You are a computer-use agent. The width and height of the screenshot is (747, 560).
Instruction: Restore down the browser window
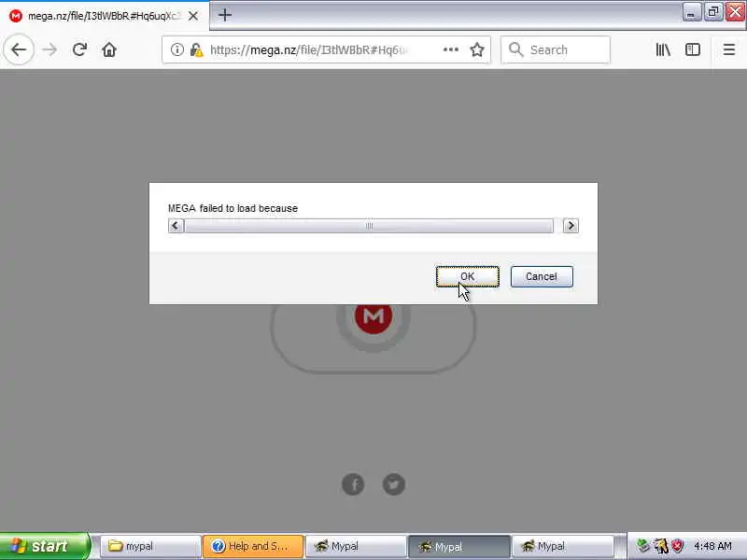712,12
